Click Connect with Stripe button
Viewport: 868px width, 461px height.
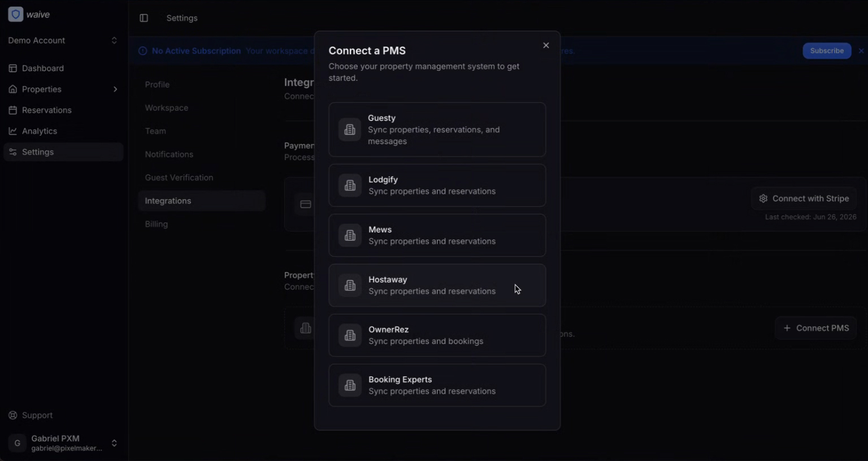(804, 199)
